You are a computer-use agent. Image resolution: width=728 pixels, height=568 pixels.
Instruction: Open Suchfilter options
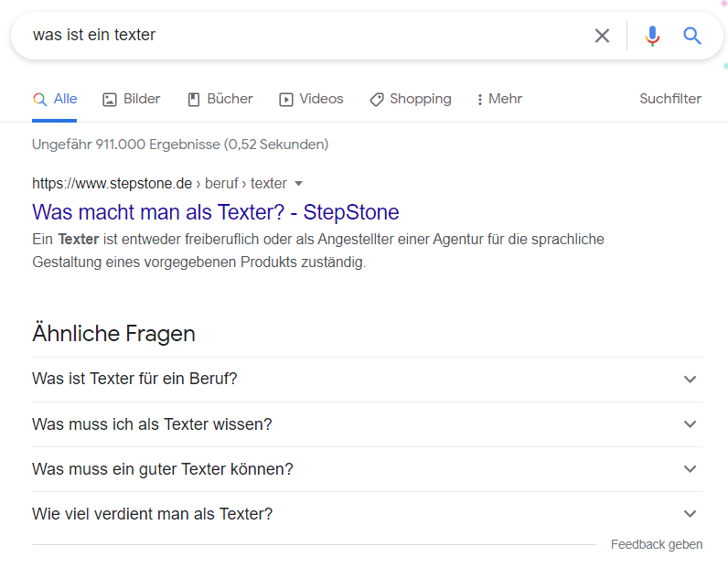point(670,99)
